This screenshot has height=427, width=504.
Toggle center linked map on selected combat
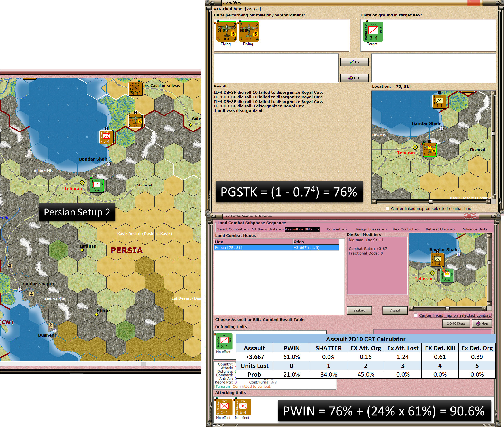coord(416,315)
